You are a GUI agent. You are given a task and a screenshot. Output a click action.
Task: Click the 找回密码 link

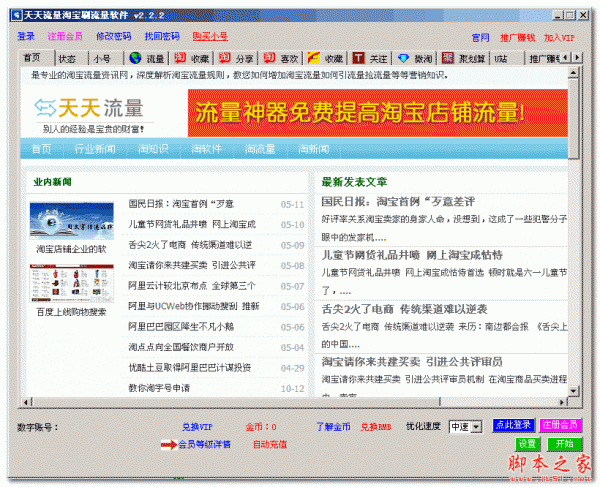click(x=162, y=36)
